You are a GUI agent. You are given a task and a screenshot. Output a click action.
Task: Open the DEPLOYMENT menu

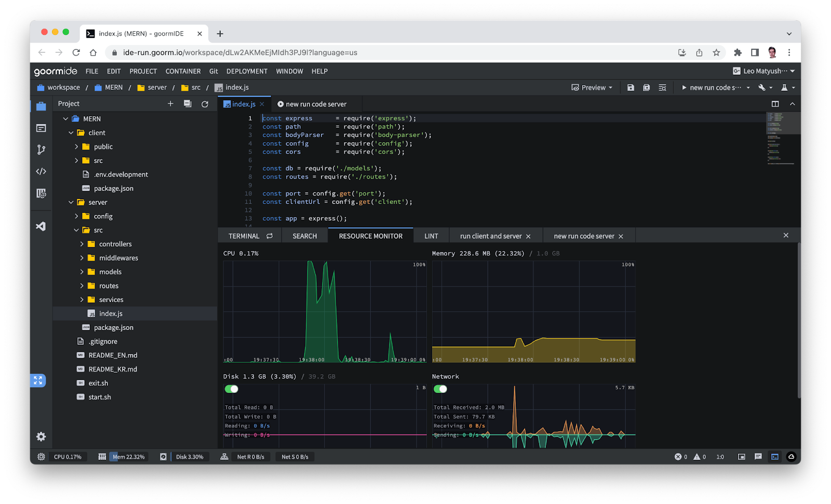click(x=247, y=71)
